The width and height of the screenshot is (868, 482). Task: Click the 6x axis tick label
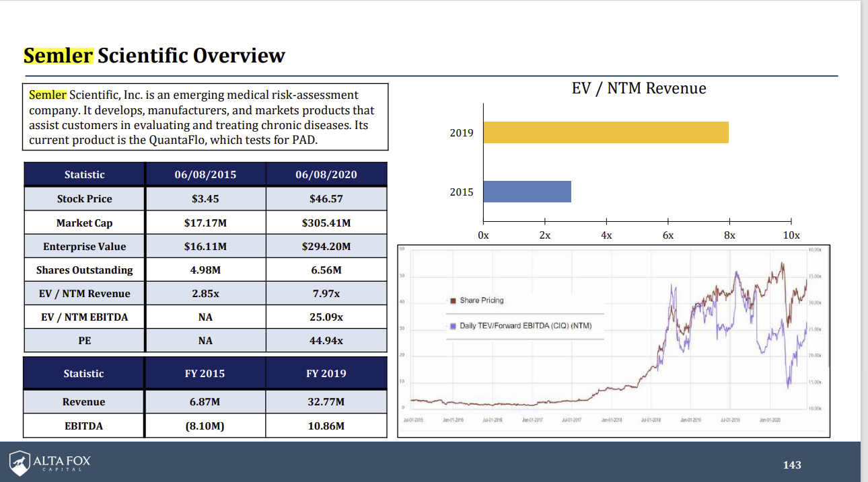[668, 235]
